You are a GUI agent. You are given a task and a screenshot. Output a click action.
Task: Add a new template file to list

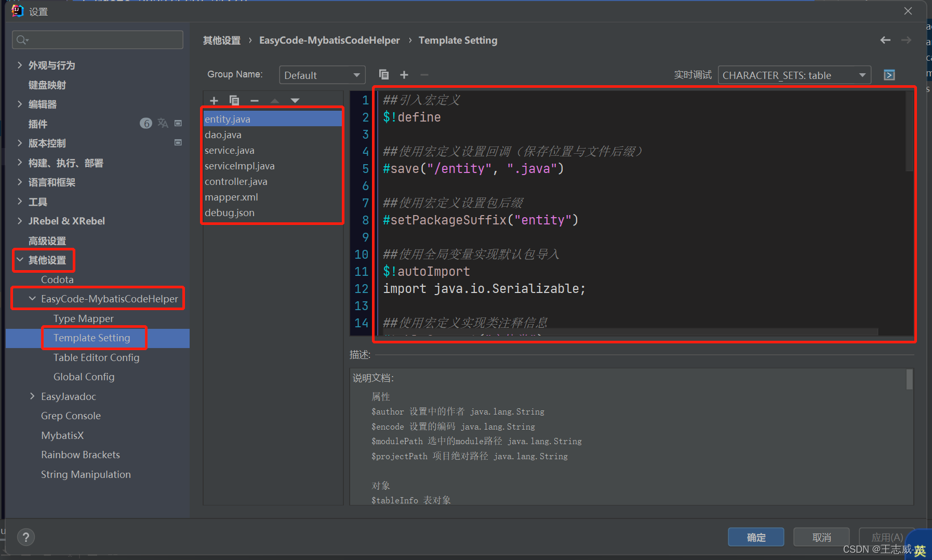click(x=214, y=100)
